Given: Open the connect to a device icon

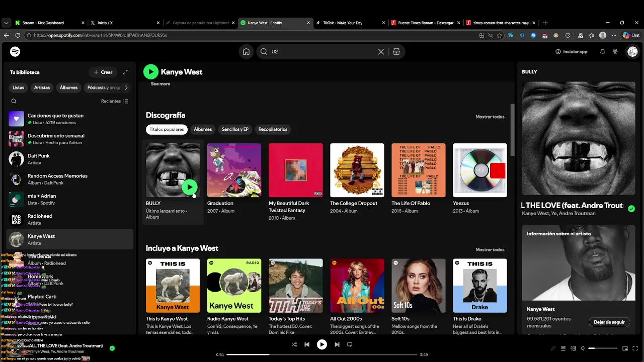Looking at the screenshot, I should click(573, 348).
